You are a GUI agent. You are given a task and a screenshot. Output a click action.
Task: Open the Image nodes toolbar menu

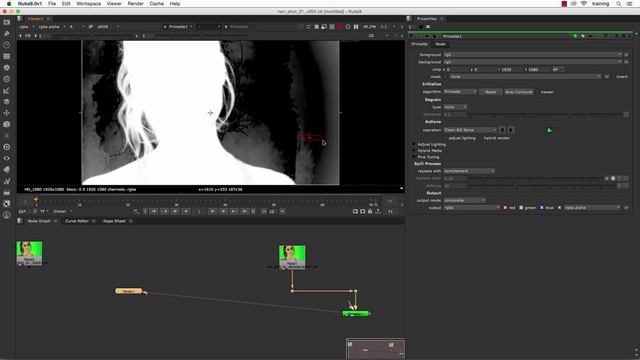[7, 22]
